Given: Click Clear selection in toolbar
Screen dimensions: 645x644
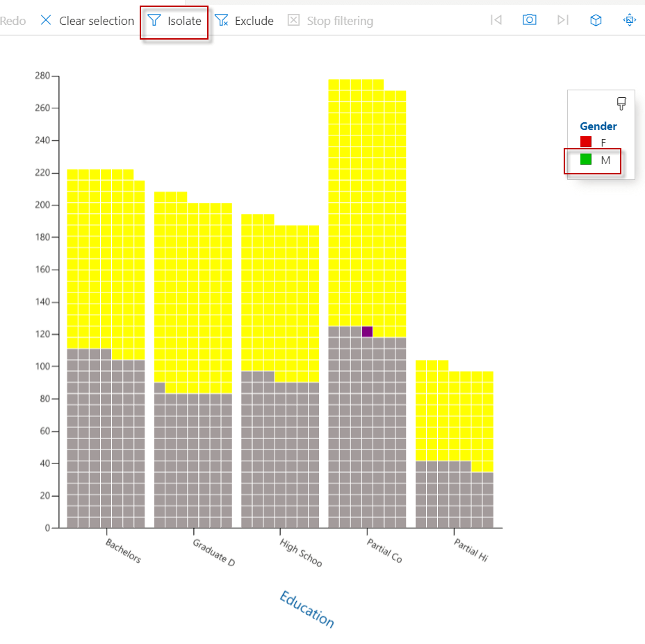Looking at the screenshot, I should click(x=87, y=21).
